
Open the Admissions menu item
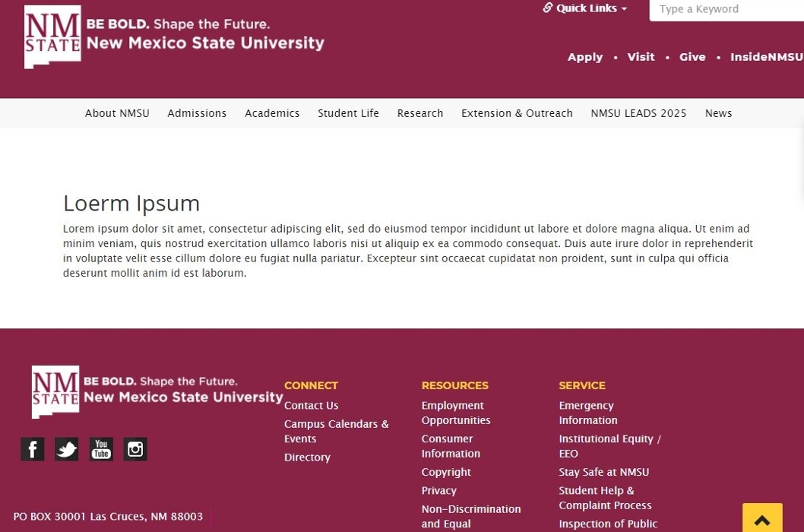click(197, 113)
